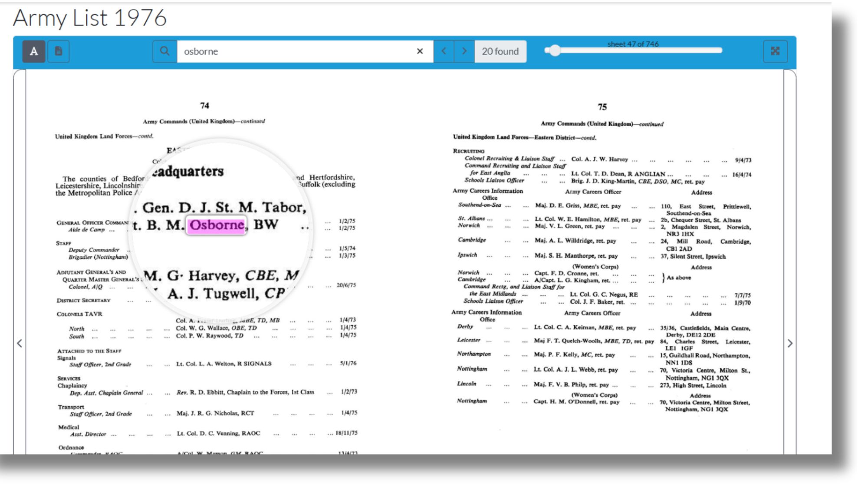Click the 'Colonels TAVR' section heading
Image resolution: width=868 pixels, height=503 pixels.
[79, 314]
